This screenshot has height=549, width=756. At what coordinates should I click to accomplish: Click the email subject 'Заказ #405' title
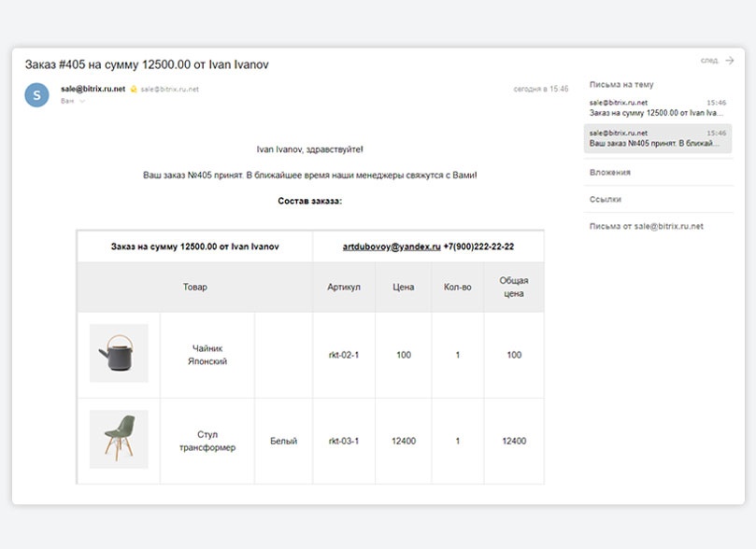147,64
